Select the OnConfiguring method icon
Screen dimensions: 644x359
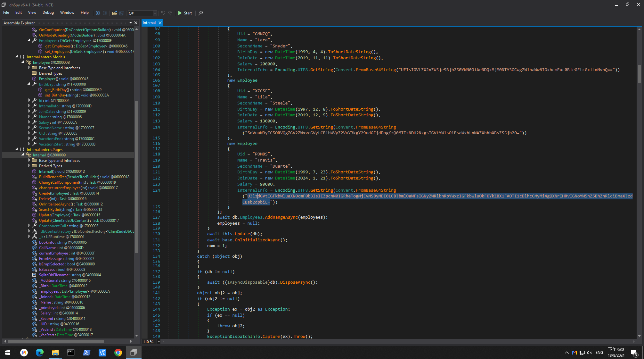(34, 30)
